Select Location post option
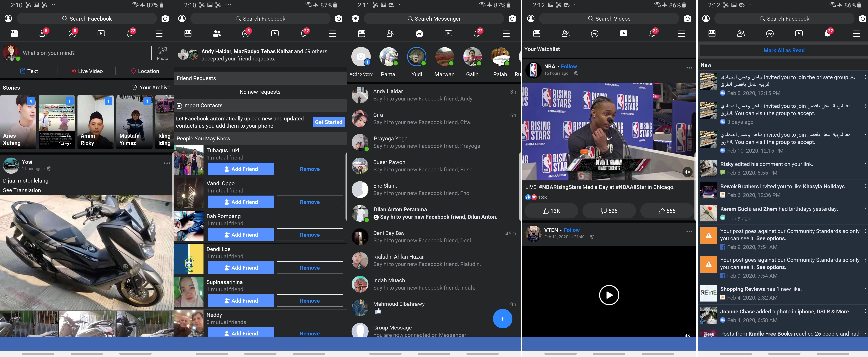The image size is (868, 357). coord(145,71)
